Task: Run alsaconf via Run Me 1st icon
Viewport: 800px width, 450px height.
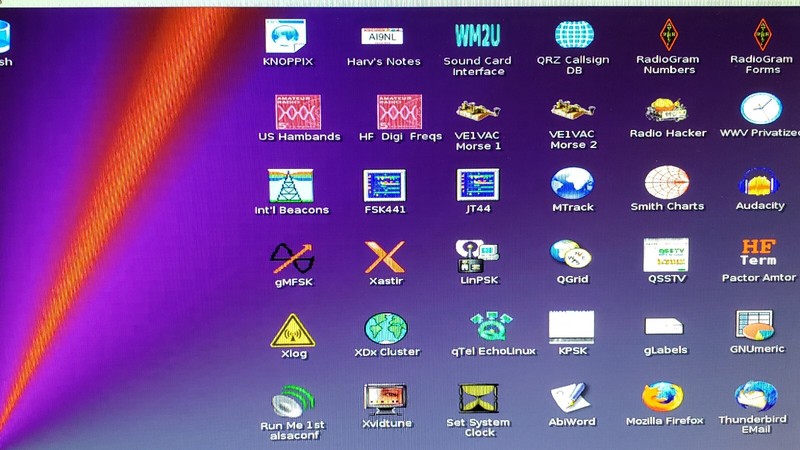Action: pyautogui.click(x=293, y=402)
